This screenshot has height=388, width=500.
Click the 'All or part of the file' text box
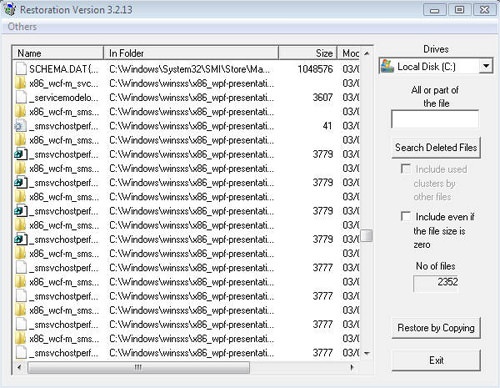(x=435, y=119)
